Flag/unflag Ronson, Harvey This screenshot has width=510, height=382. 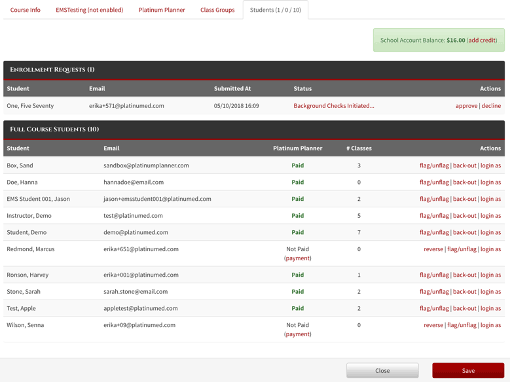[434, 275]
